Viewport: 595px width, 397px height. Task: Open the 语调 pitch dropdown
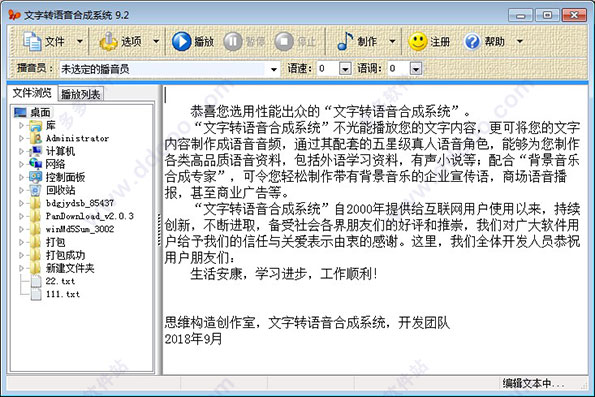click(x=416, y=69)
